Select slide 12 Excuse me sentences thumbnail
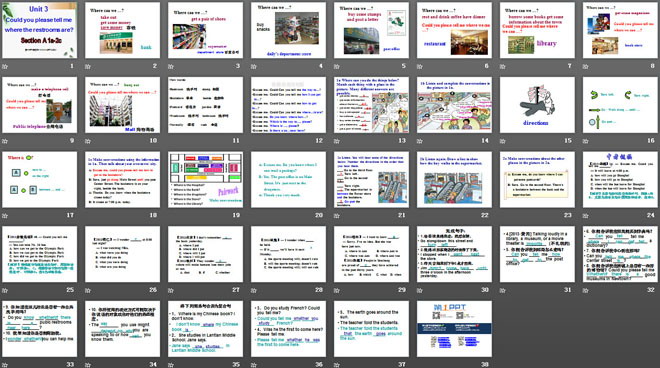This screenshot has width=660, height=368. point(288,104)
